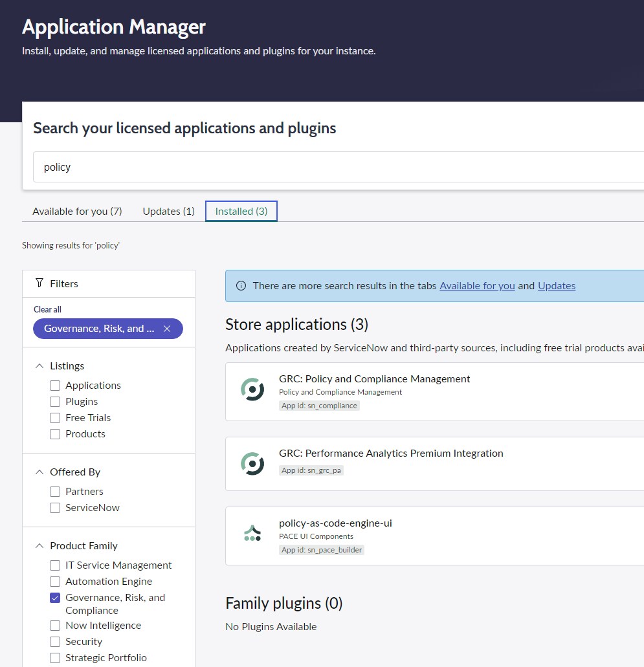This screenshot has height=667, width=644.
Task: Click the Filters funnel icon
Action: (x=39, y=283)
